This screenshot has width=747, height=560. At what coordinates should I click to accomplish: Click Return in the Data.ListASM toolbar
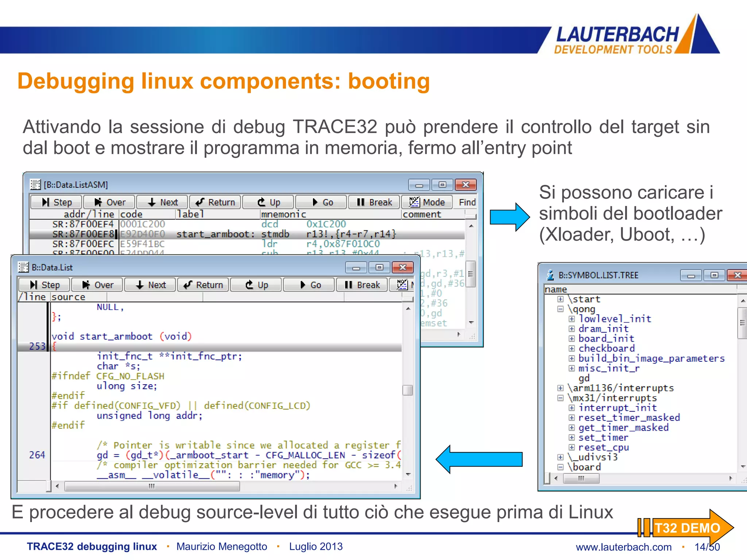tap(215, 202)
